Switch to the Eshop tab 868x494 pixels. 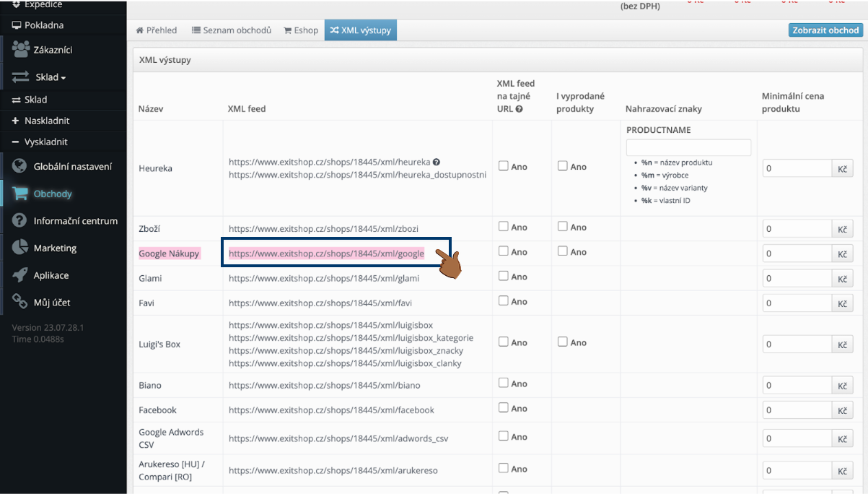tap(301, 30)
